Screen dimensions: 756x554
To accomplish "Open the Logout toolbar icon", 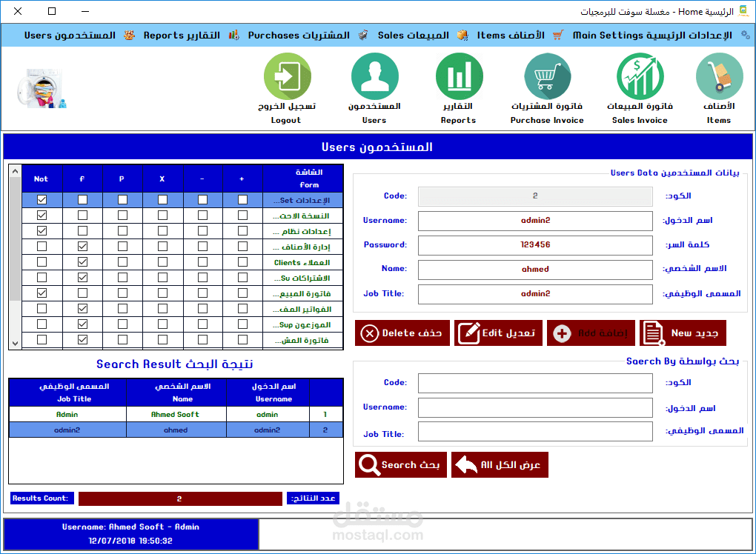I will [288, 76].
